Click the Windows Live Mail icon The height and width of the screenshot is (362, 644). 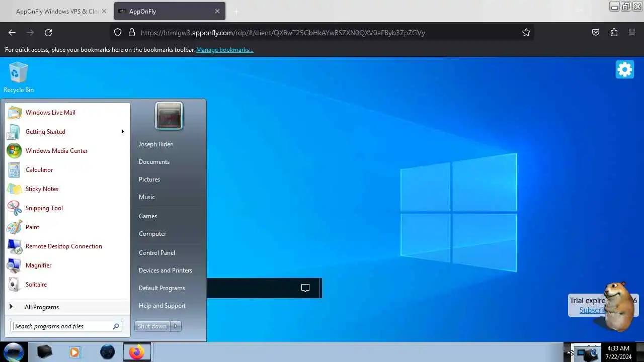coord(15,113)
